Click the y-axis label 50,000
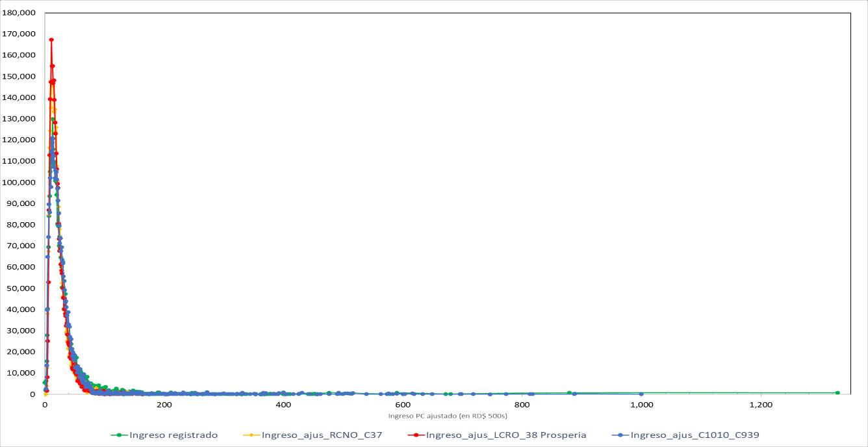This screenshot has width=868, height=447. (21, 288)
